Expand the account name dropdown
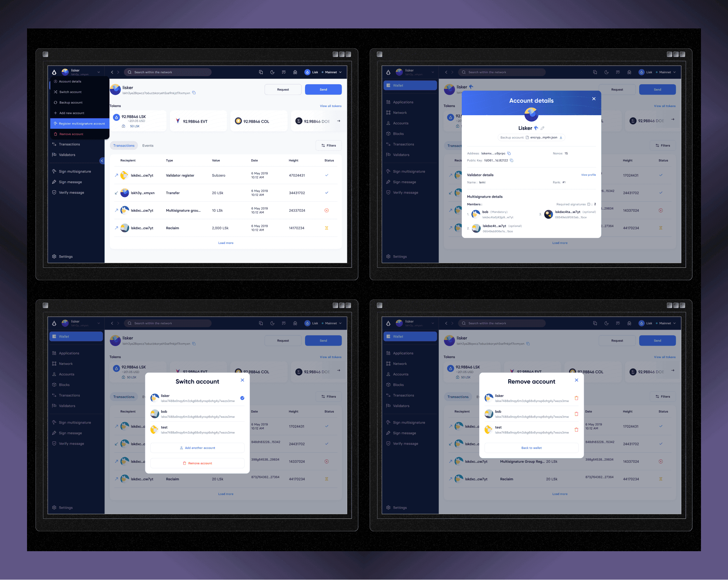This screenshot has height=580, width=728. coord(96,72)
